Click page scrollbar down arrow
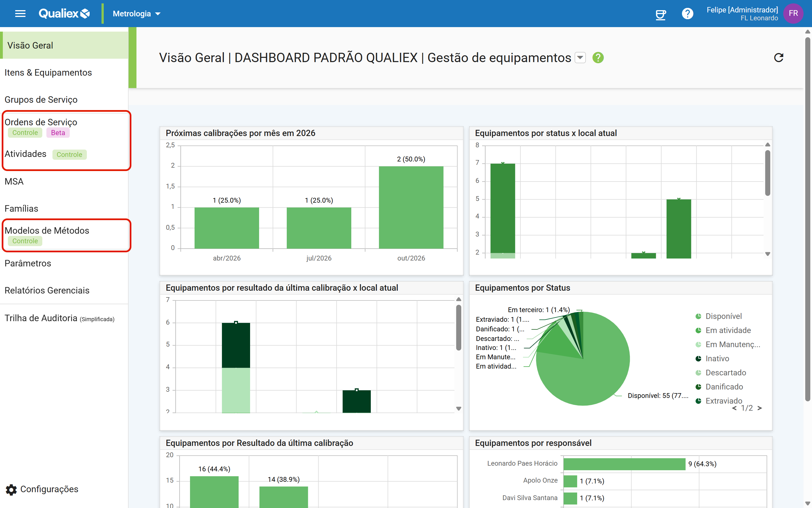 [x=808, y=503]
